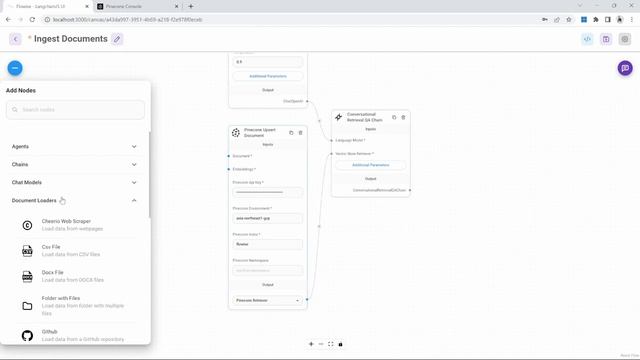The image size is (640, 360).
Task: Save the chatflow with the save icon
Action: (x=606, y=39)
